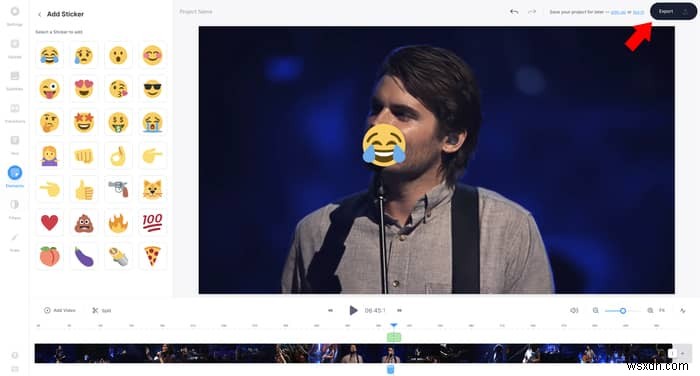The image size is (700, 376).
Task: Add the sunglasses face sticker
Action: click(x=152, y=89)
